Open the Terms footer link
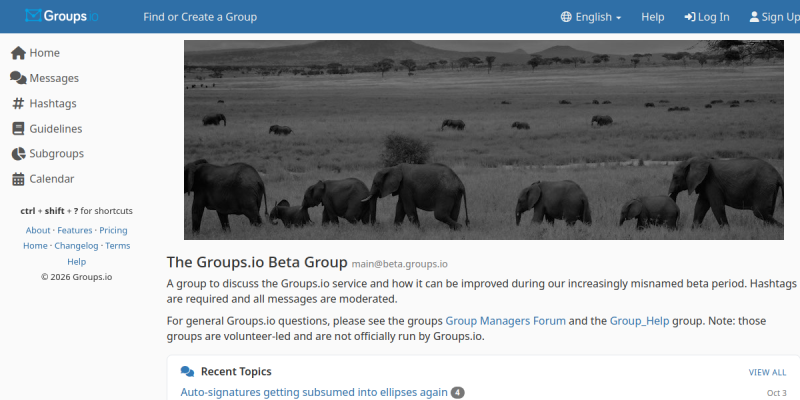This screenshot has height=400, width=800. [x=118, y=245]
